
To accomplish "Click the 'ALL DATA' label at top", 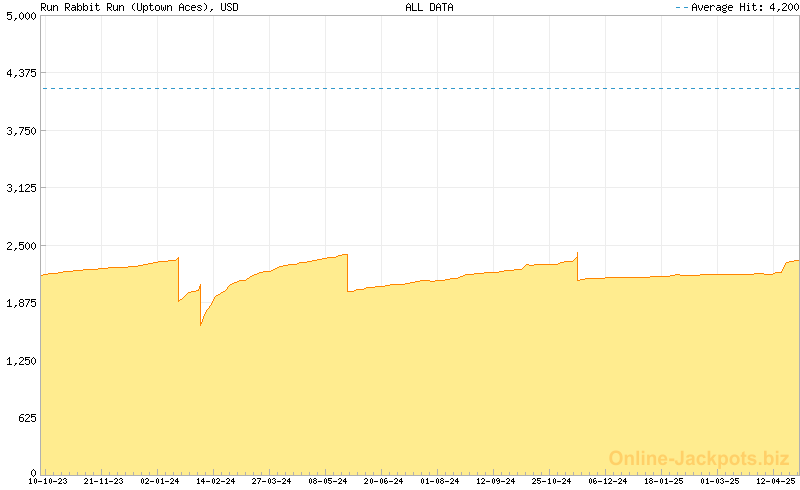I will [x=429, y=7].
